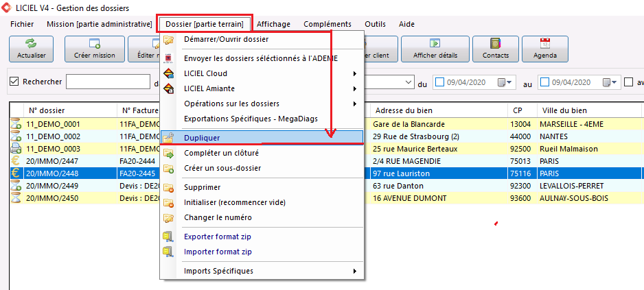
Task: Click status icon of dossier 20/IMMO/2449
Action: tap(16, 186)
